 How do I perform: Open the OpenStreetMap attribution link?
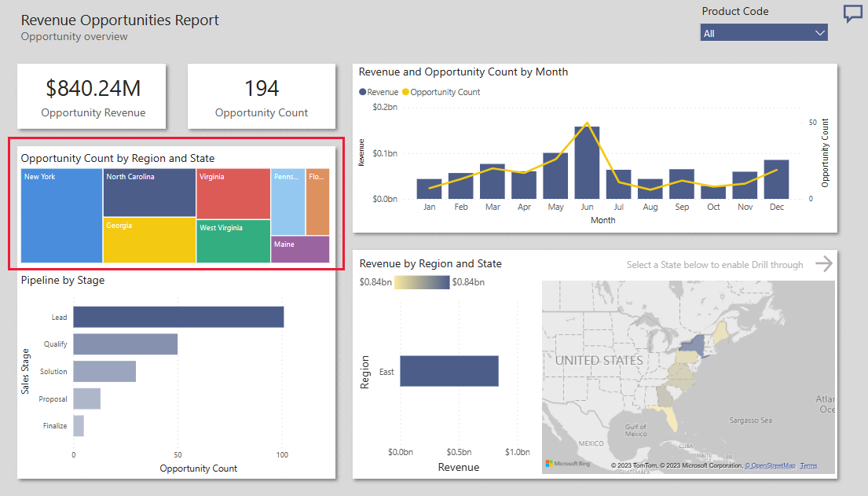click(x=768, y=465)
